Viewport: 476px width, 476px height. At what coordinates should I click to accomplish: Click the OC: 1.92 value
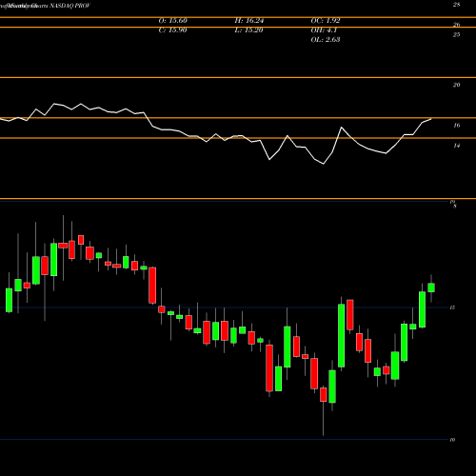click(x=326, y=21)
